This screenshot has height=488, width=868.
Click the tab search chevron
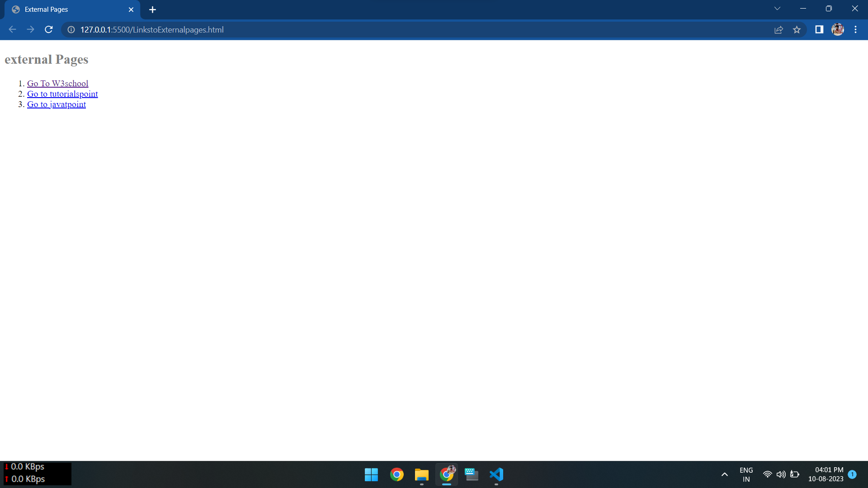click(x=777, y=8)
